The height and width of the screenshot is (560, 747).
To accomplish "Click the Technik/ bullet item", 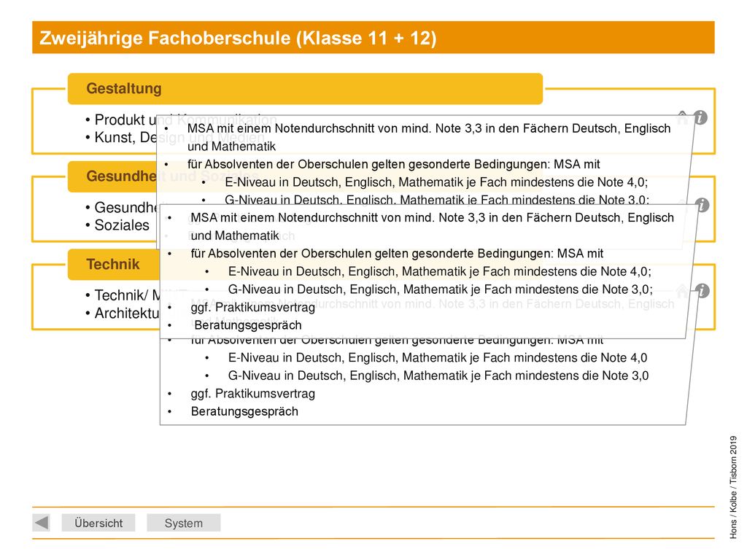I will click(x=123, y=295).
